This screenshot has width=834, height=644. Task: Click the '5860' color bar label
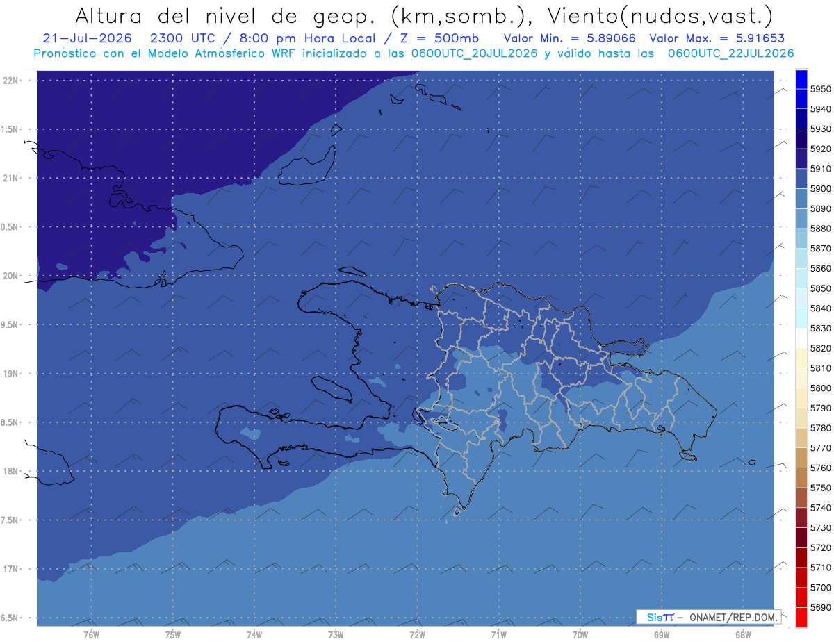tap(820, 268)
